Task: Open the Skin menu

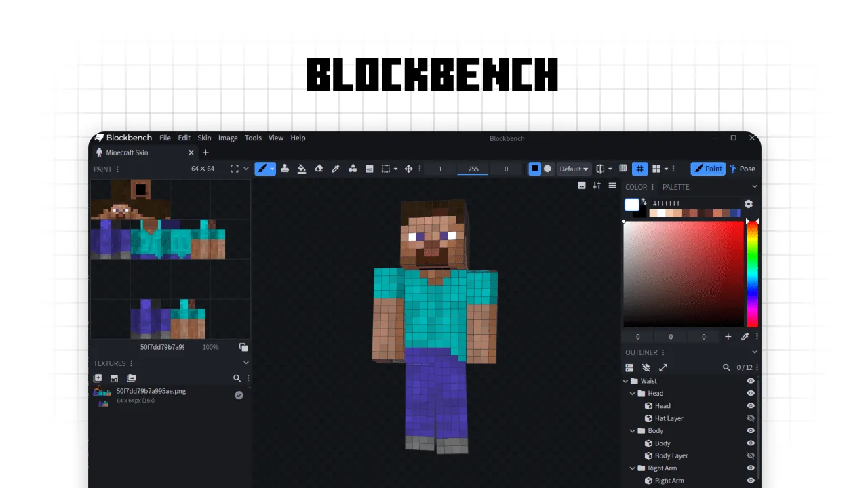Action: [204, 138]
